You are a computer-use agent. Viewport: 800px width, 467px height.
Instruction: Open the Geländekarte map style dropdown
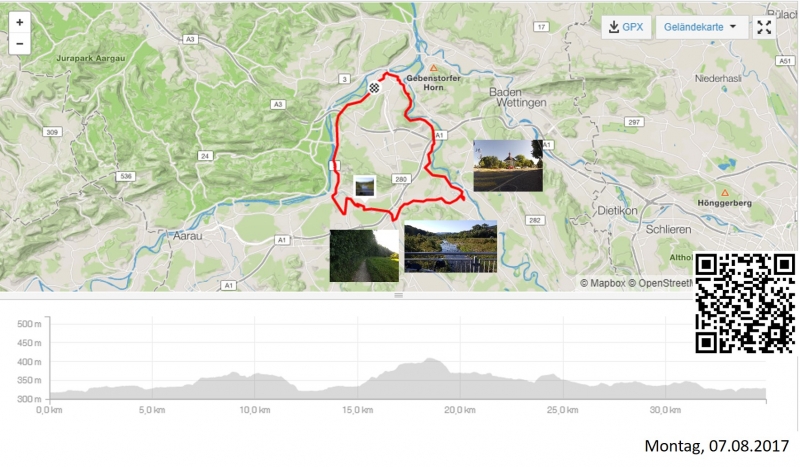click(x=700, y=27)
